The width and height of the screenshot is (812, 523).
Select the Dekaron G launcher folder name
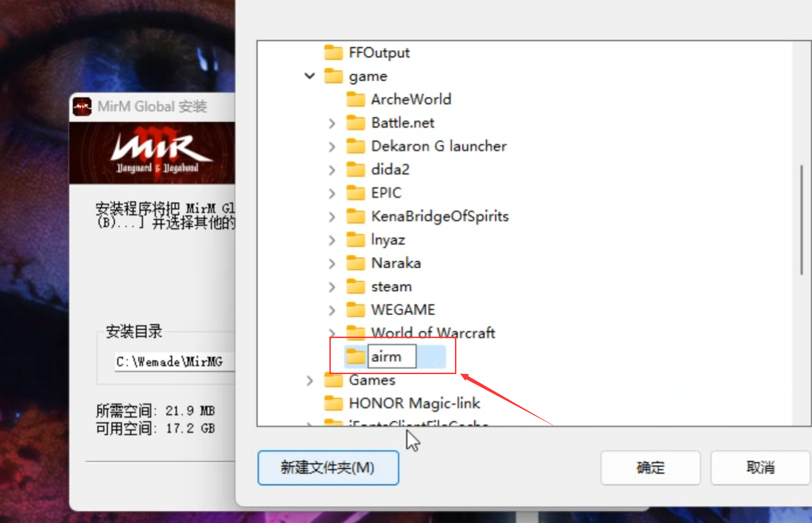(439, 146)
